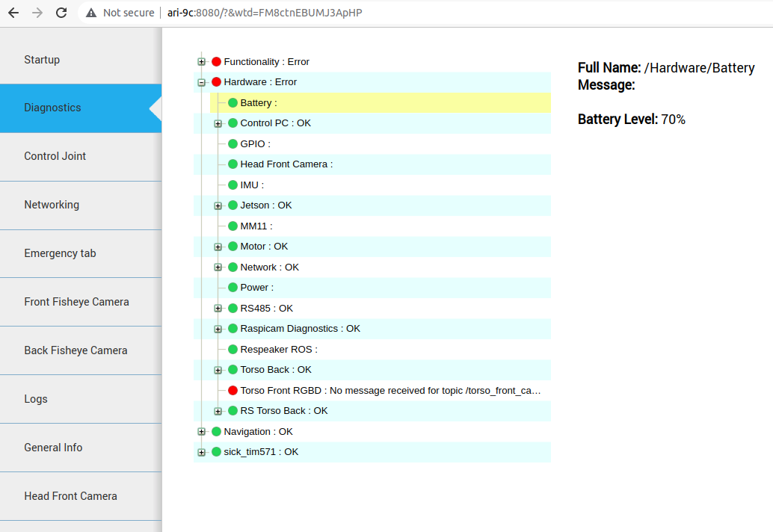
Task: Expand the RS Torso Back node
Action: (x=218, y=411)
